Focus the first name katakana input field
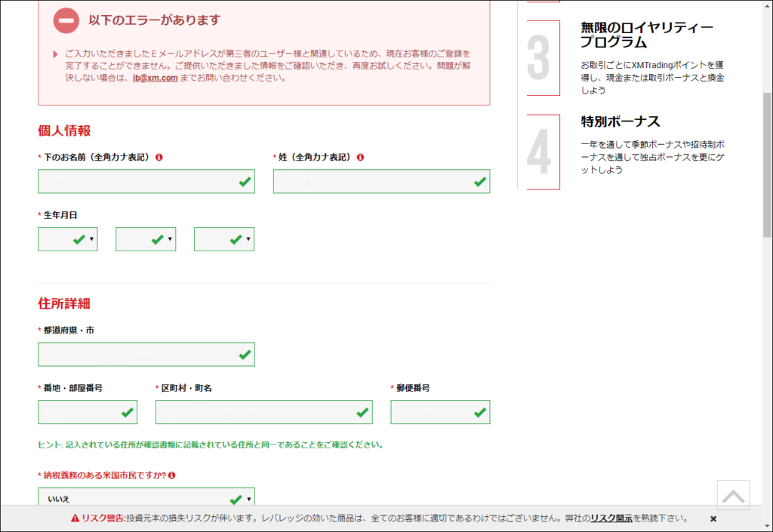The image size is (773, 532). [x=146, y=181]
